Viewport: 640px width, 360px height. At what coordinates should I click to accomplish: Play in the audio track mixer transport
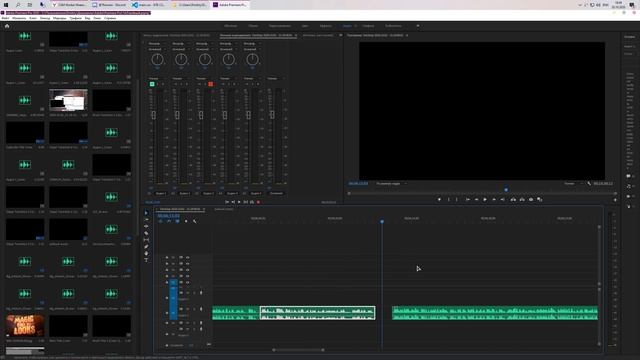[239, 202]
